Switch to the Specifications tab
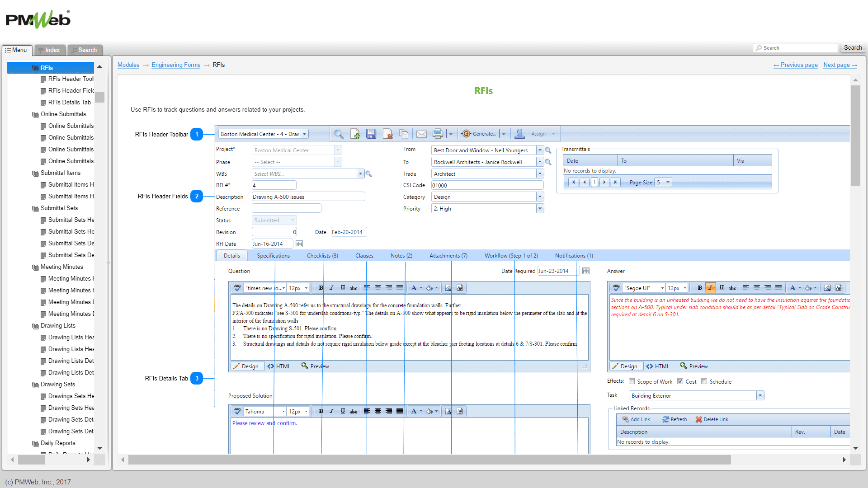This screenshot has height=488, width=868. point(274,256)
